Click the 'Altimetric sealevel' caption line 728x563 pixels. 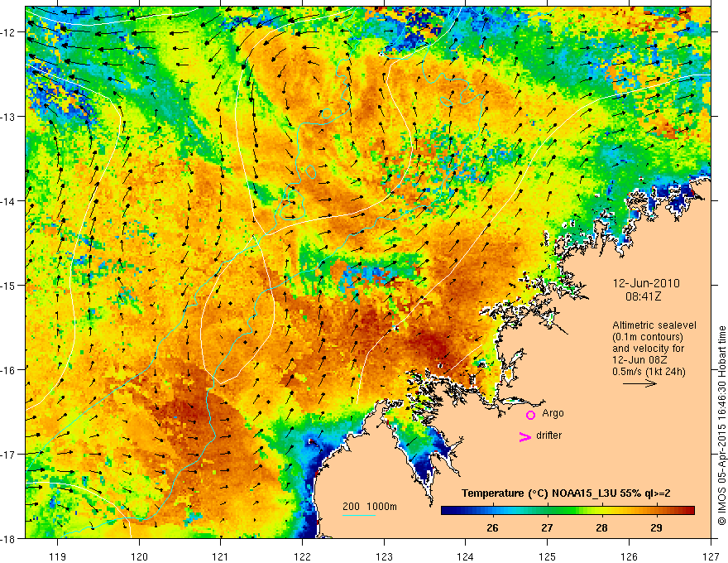654,325
